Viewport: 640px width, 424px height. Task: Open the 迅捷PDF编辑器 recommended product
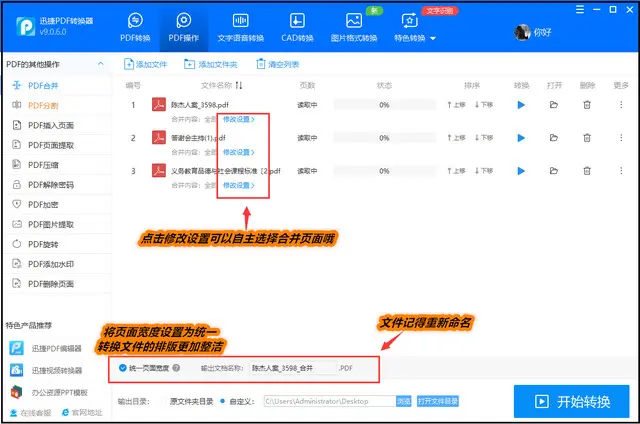(46, 348)
